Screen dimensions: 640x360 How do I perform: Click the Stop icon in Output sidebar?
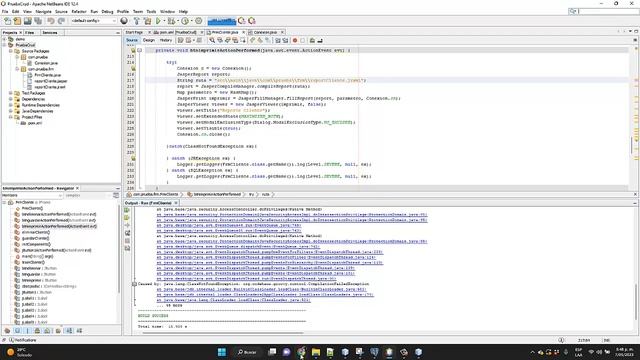(x=127, y=241)
